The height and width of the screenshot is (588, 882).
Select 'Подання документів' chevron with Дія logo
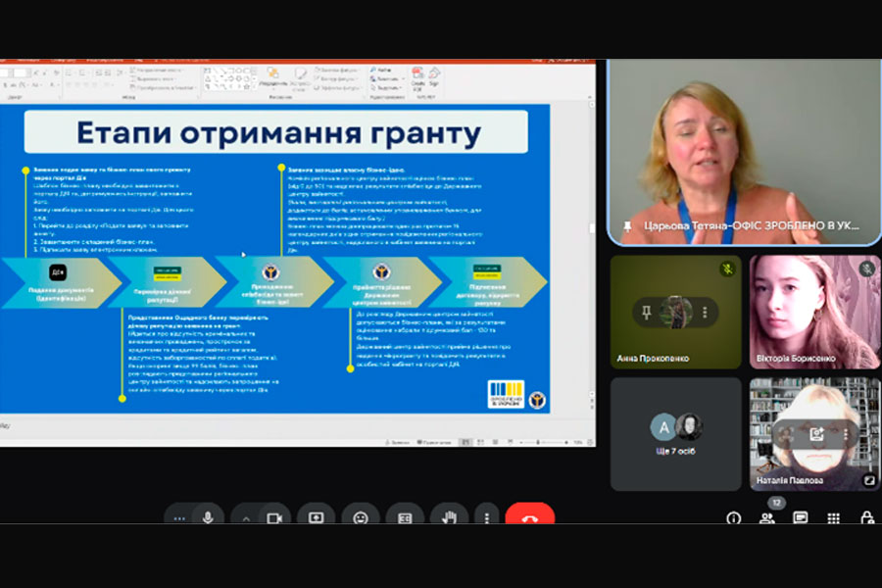[x=62, y=282]
